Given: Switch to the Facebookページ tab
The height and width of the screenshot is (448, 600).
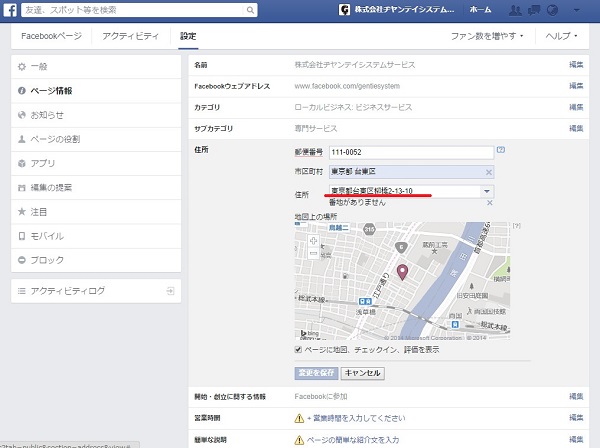Looking at the screenshot, I should pyautogui.click(x=51, y=36).
